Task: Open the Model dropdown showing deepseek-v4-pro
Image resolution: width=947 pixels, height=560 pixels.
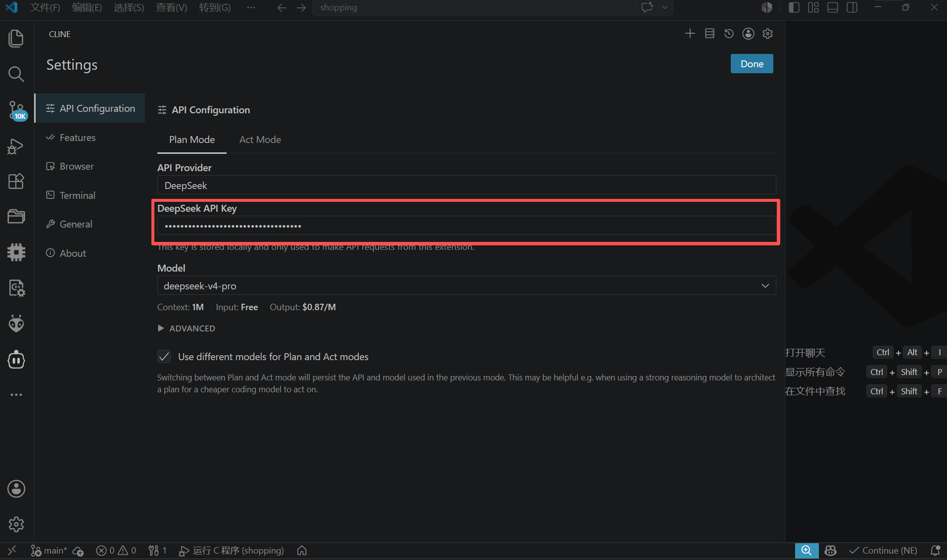Action: [x=467, y=285]
